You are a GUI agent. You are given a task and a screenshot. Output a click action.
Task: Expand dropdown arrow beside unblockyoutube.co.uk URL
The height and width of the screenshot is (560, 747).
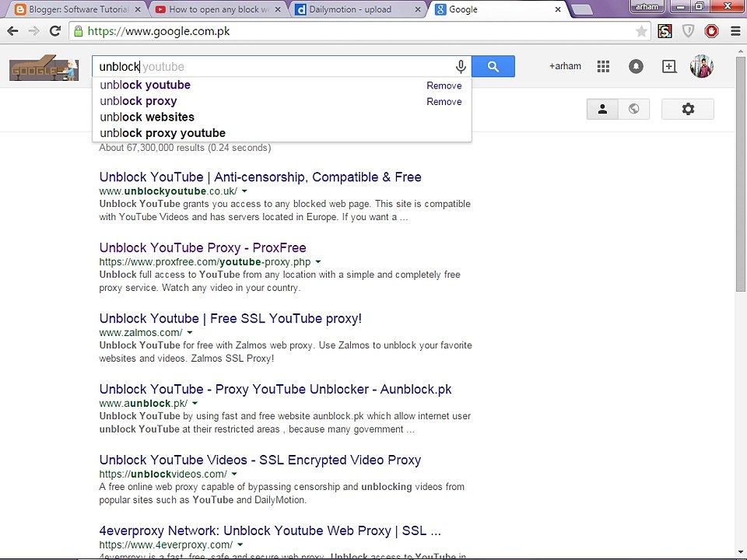pos(244,191)
